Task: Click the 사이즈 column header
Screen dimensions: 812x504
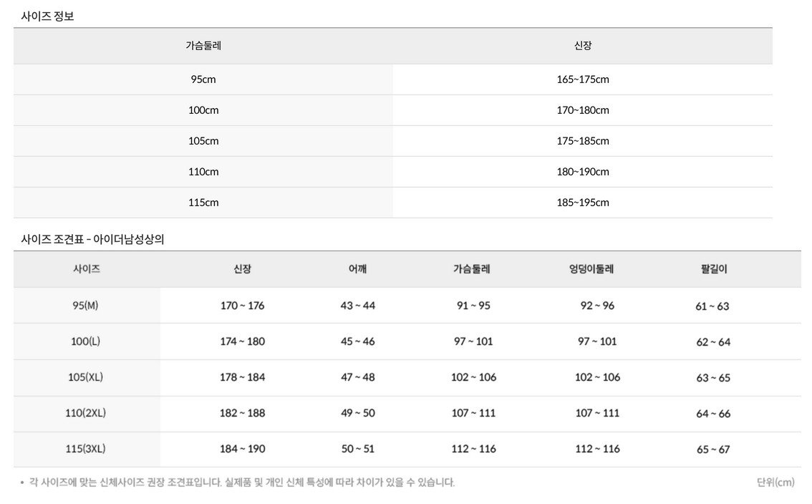Action: [x=87, y=269]
